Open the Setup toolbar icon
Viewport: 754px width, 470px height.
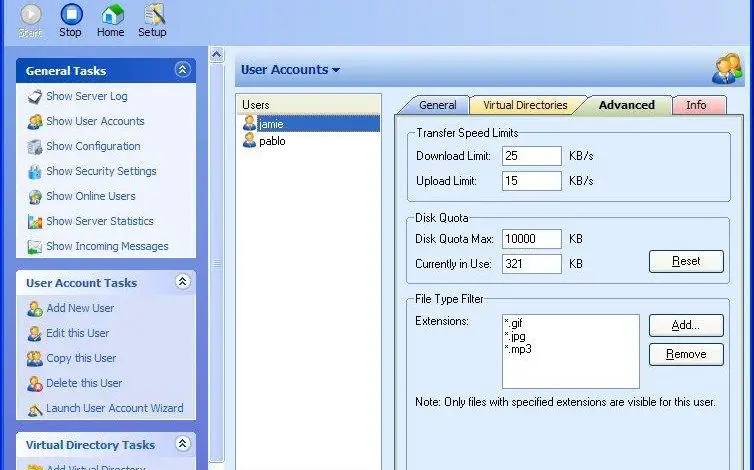point(153,14)
